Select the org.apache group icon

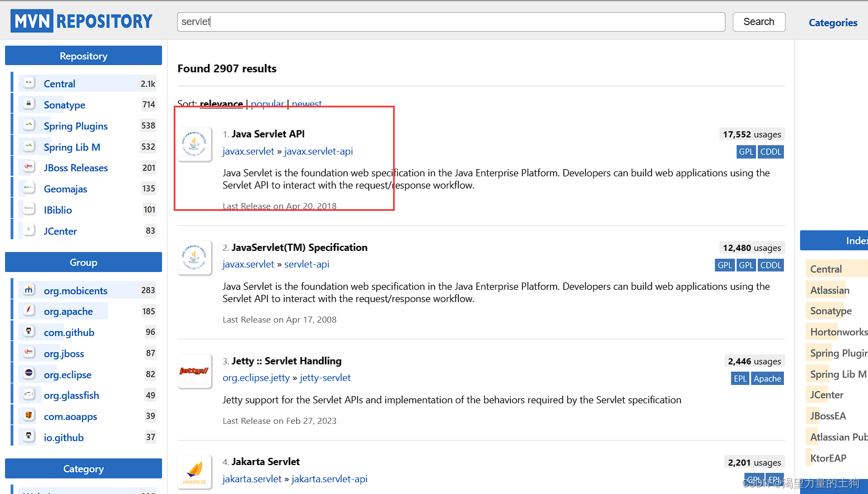29,310
